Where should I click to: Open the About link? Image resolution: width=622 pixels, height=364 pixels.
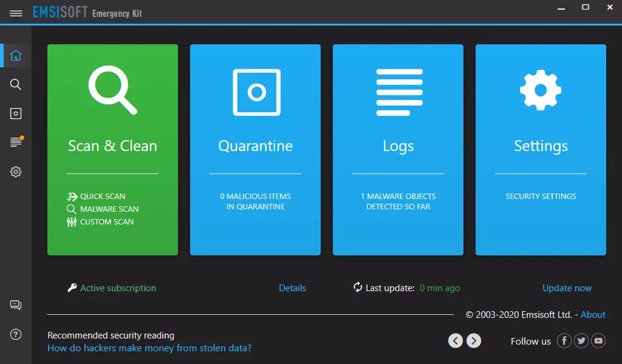[x=593, y=315]
